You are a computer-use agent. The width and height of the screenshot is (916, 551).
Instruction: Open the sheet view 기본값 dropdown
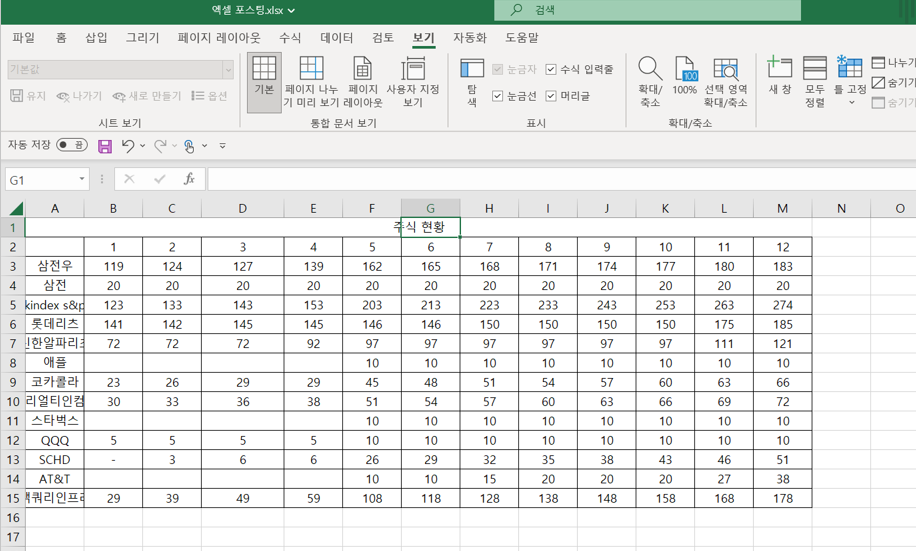point(228,70)
